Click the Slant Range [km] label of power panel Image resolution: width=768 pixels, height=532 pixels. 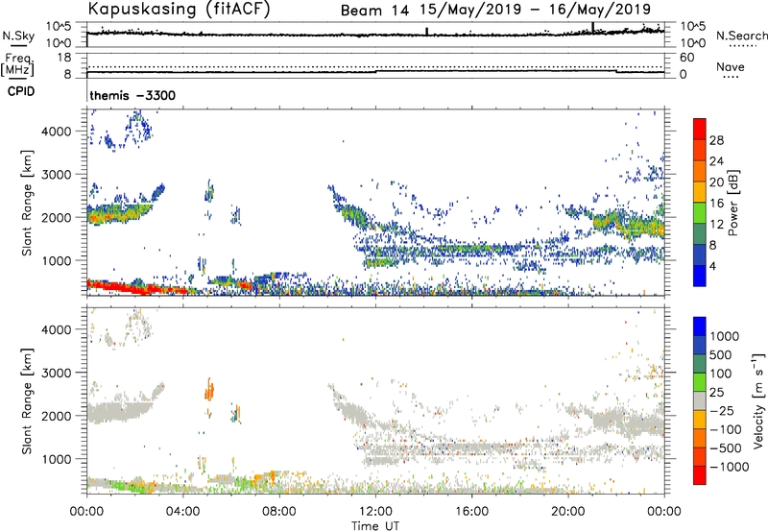pos(27,203)
